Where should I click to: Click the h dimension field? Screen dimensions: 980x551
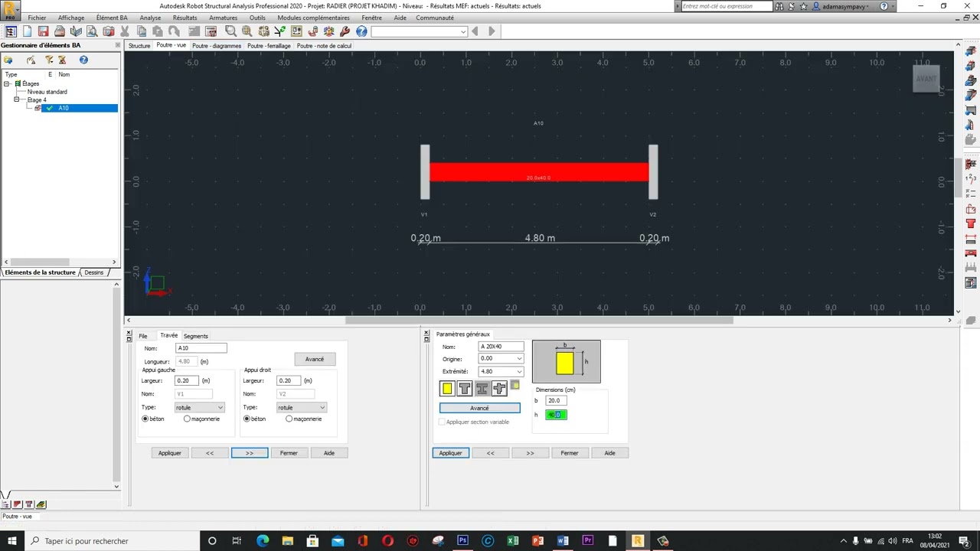(x=556, y=415)
